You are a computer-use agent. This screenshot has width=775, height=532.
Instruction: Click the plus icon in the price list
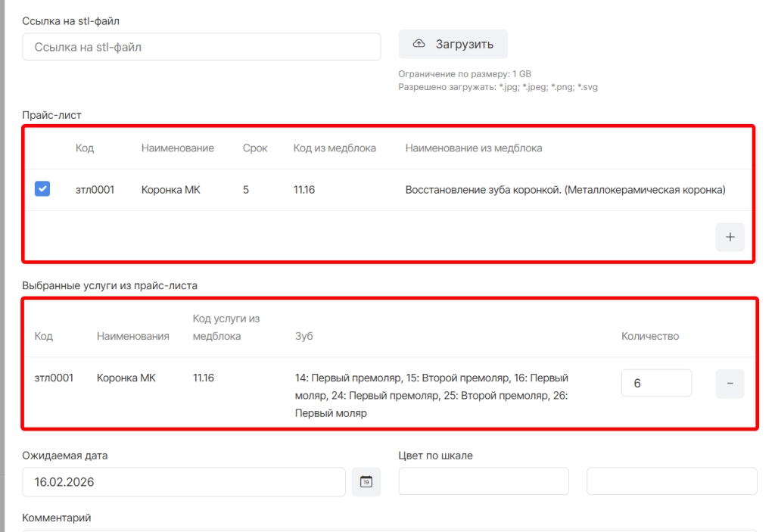tap(730, 237)
